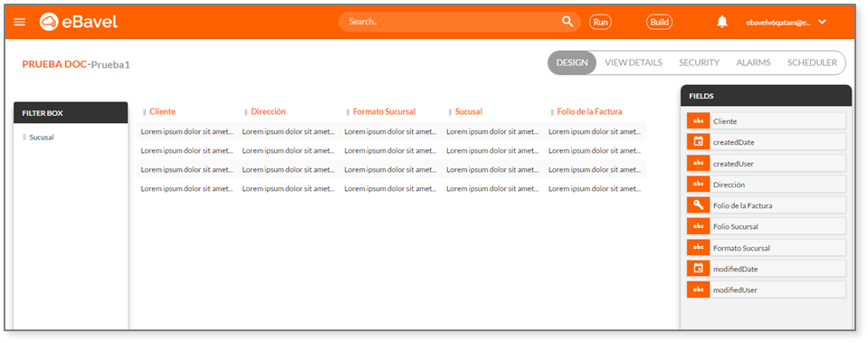The image size is (868, 343).
Task: Select the Sucusal column header
Action: (x=469, y=111)
